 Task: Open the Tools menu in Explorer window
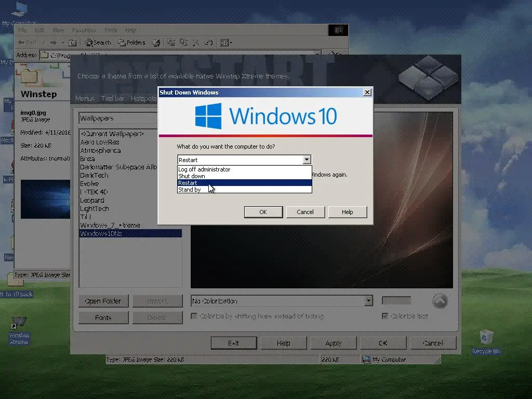[x=111, y=30]
